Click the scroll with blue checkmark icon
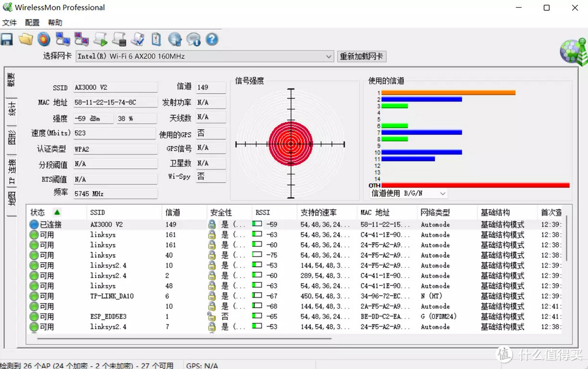588x369 pixels. 138,39
